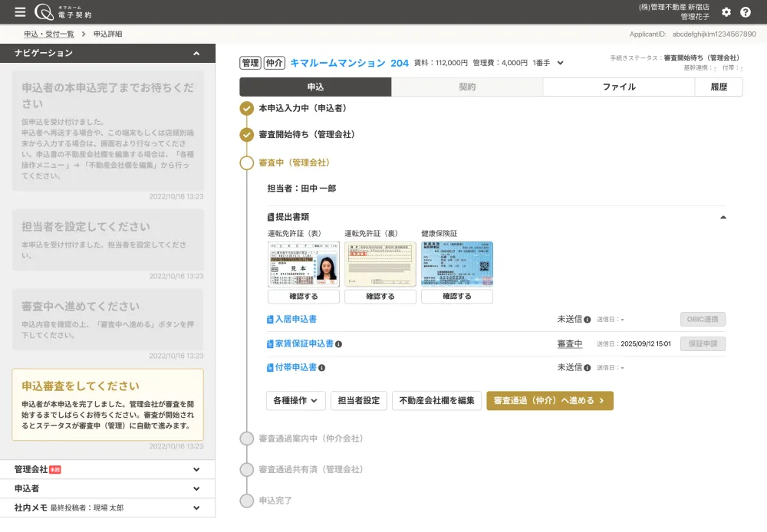Click the info icon beside 付帯申込書
Image resolution: width=767 pixels, height=532 pixels.
[322, 368]
